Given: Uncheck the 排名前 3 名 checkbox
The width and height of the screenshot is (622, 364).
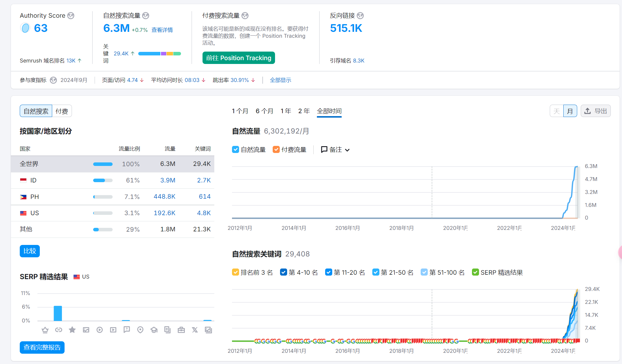Looking at the screenshot, I should (236, 272).
